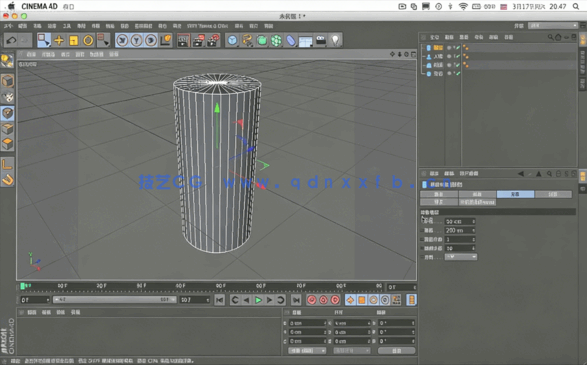Click the timeline end frame field stepper

(207, 300)
